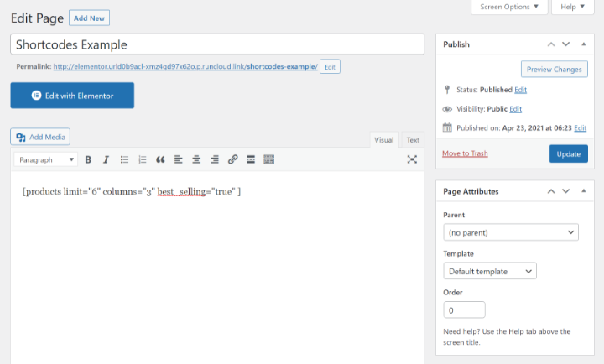This screenshot has height=364, width=604.
Task: Add a blockquote
Action: [160, 159]
